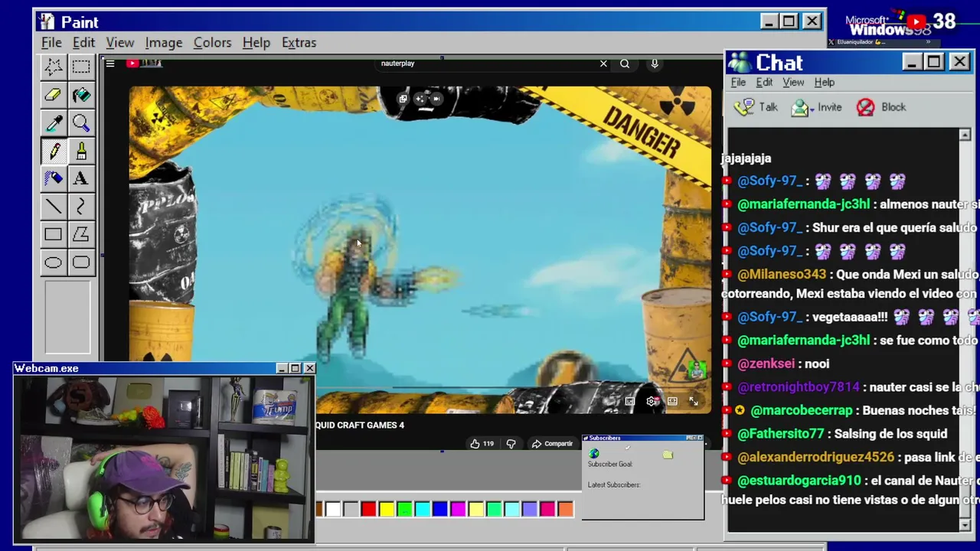
Task: Open the Paint Edit menu
Action: (x=83, y=43)
